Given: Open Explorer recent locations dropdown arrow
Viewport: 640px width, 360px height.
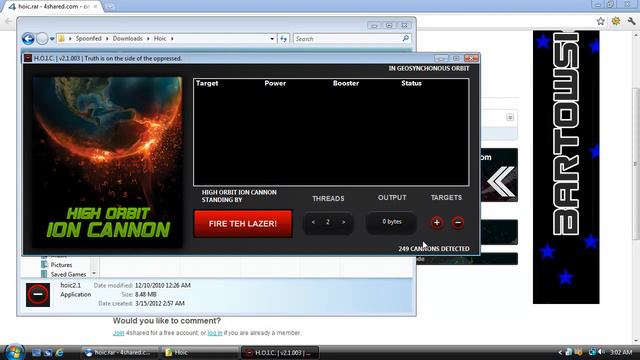Looking at the screenshot, I should coord(52,39).
